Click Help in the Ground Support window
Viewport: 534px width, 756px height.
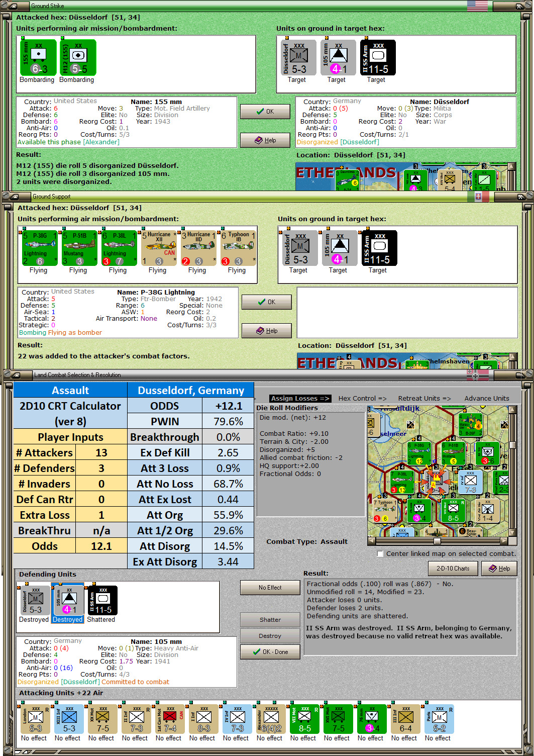click(x=267, y=331)
